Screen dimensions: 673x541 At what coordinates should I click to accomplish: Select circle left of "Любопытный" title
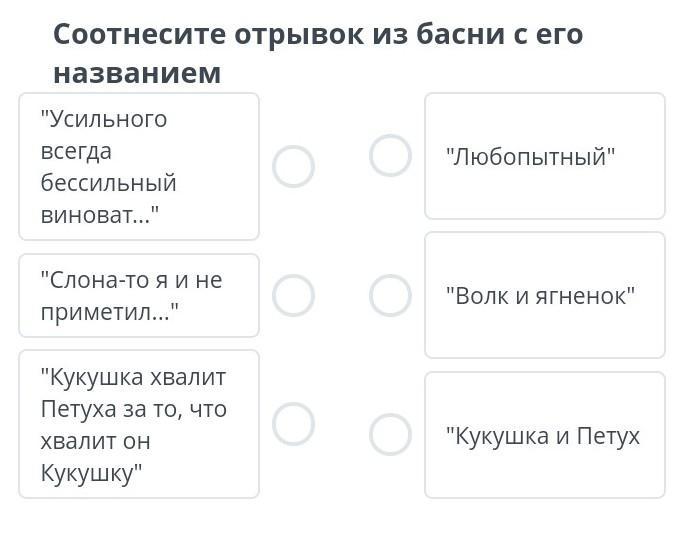pos(391,155)
